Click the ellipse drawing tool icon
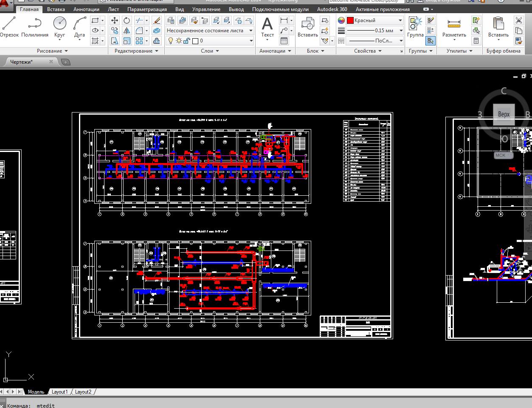532x408 pixels. pyautogui.click(x=95, y=31)
